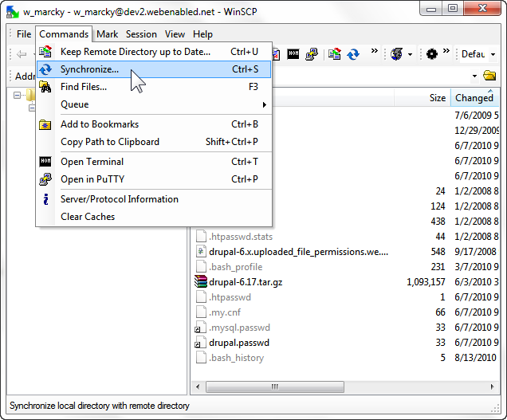This screenshot has height=420, width=507.
Task: Select the .bash_profile blank file icon
Action: [x=201, y=267]
